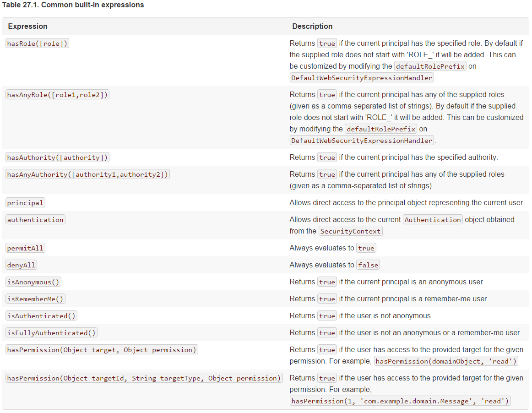Click the denyAll expression code
Viewport: 532px width, 413px height.
21,265
